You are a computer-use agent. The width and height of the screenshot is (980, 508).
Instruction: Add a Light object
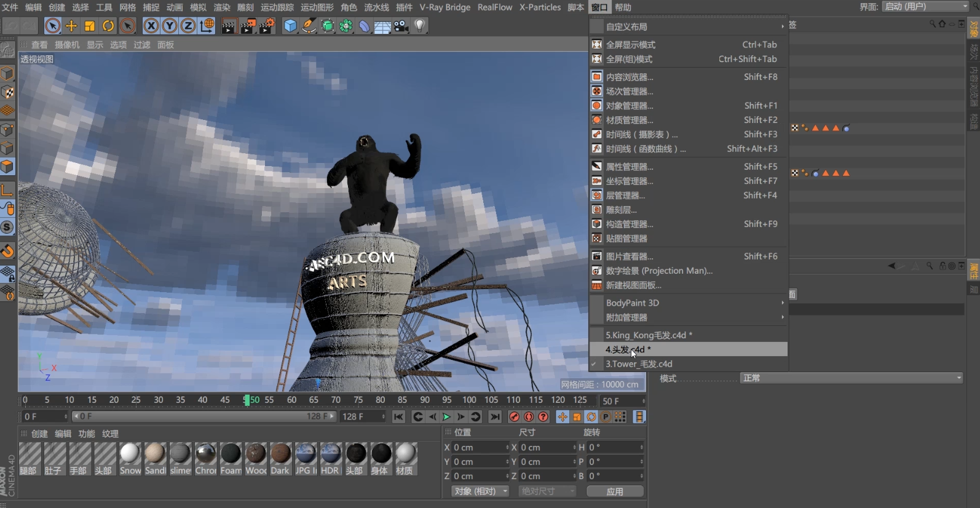(x=420, y=26)
